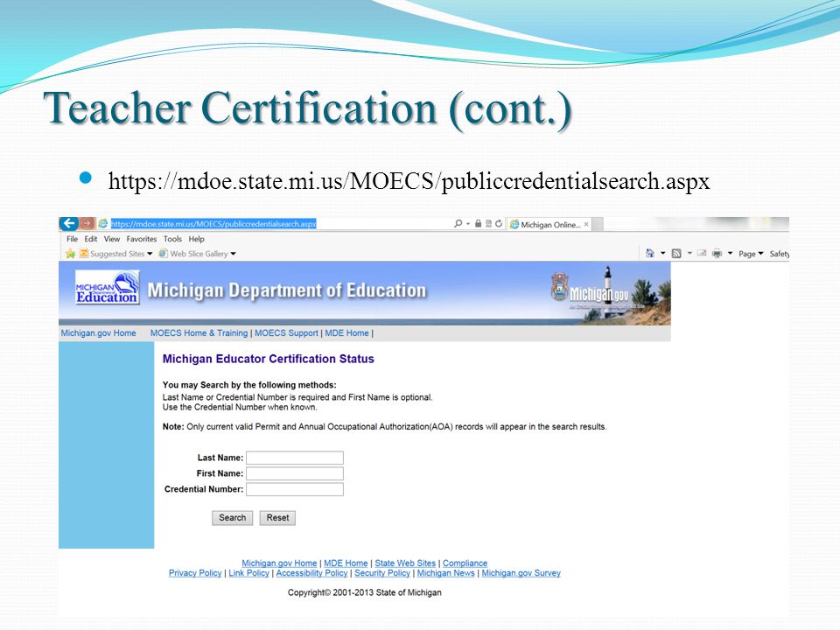
Task: Open feeds dropdown arrow
Action: click(x=689, y=254)
